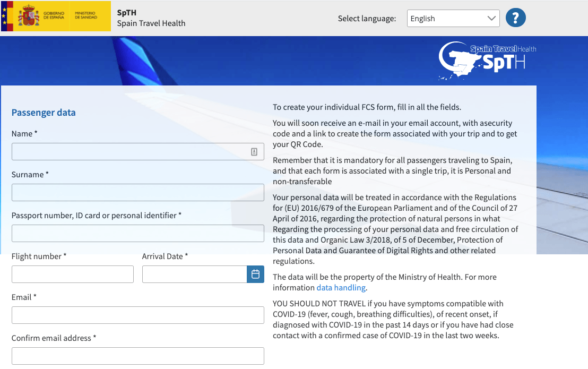Click the Spain Travel Health subtitle

click(151, 23)
